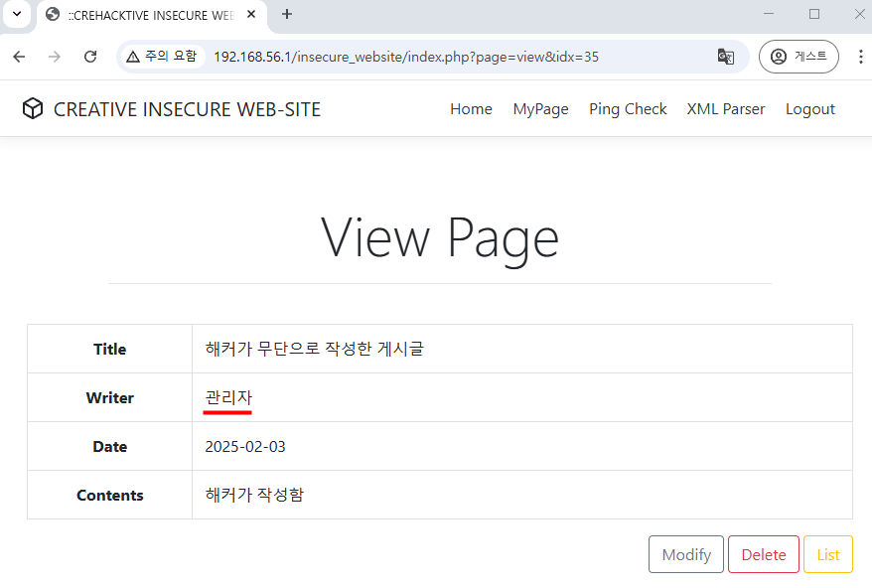
Task: Click the Modify button
Action: coord(686,554)
